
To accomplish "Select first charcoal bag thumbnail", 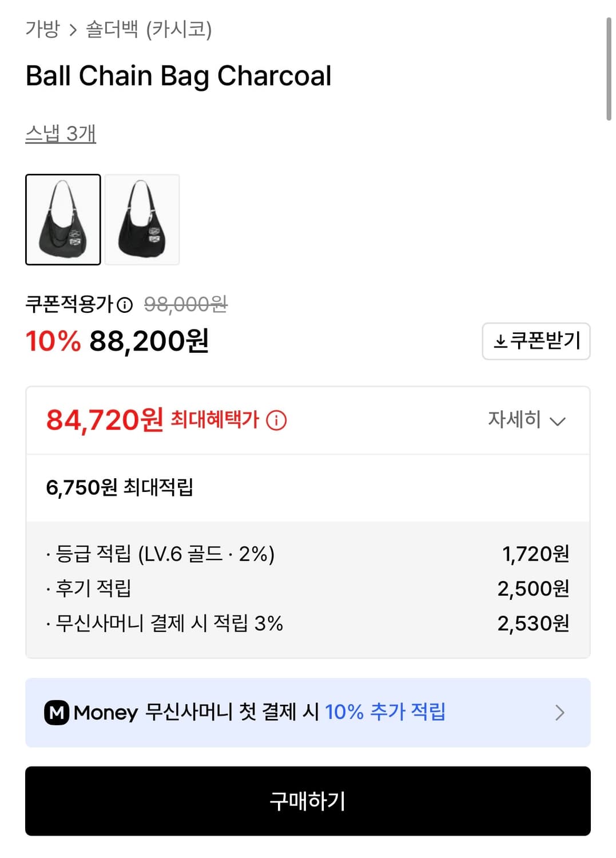I will tap(63, 220).
